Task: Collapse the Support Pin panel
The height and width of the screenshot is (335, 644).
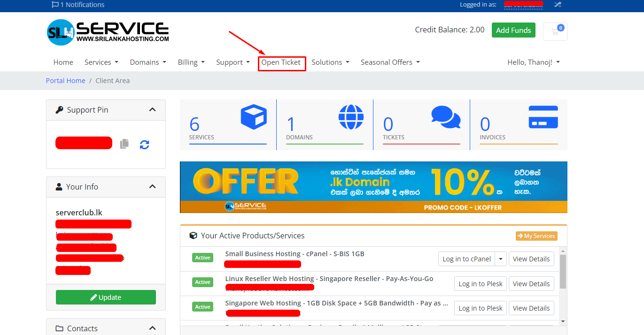Action: click(x=152, y=110)
